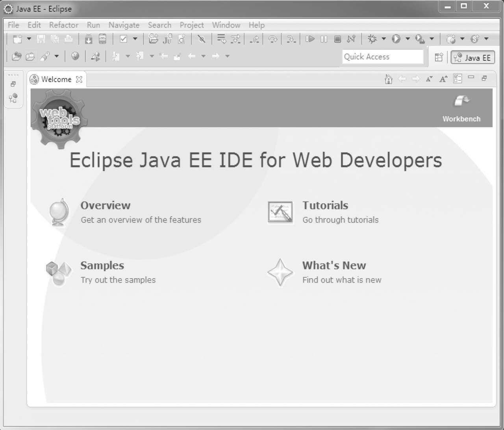Open the Overview link
This screenshot has height=430, width=504.
pos(106,205)
